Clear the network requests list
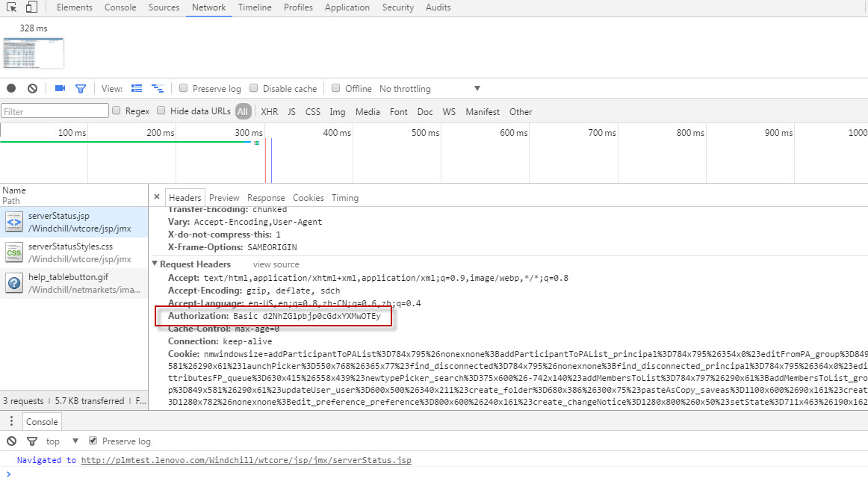Viewport: 868px width, 481px height. point(32,88)
